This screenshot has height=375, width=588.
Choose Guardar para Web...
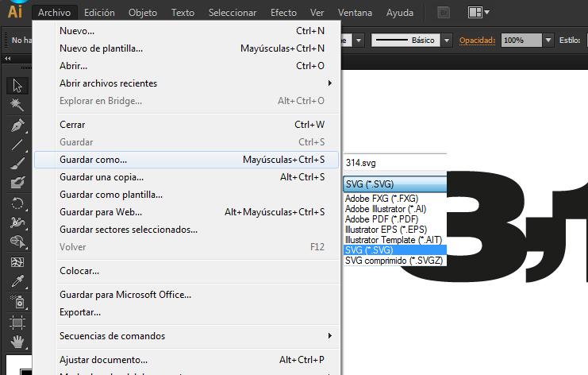pyautogui.click(x=186, y=212)
